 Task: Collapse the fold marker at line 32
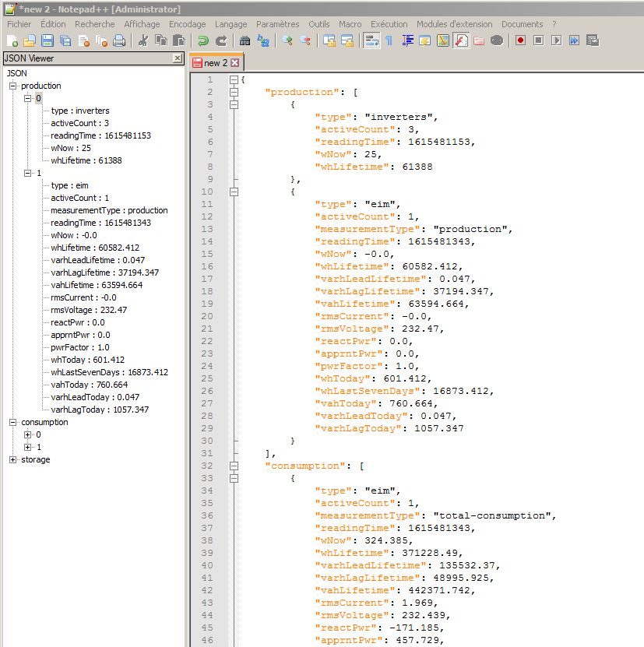click(x=234, y=466)
